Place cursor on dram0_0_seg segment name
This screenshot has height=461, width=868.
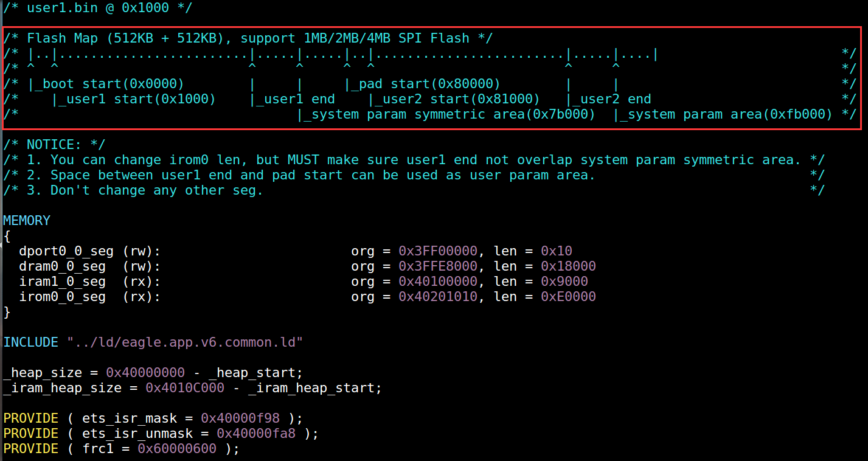pyautogui.click(x=62, y=266)
